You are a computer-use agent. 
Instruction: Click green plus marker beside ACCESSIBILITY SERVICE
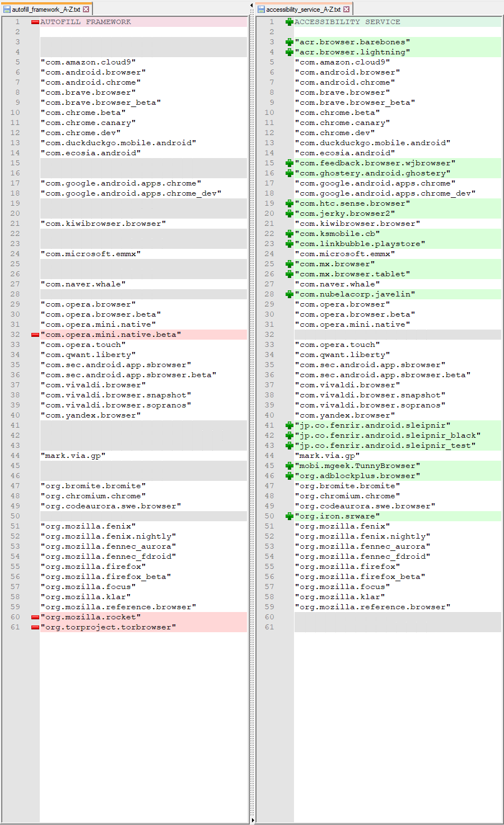[x=289, y=22]
